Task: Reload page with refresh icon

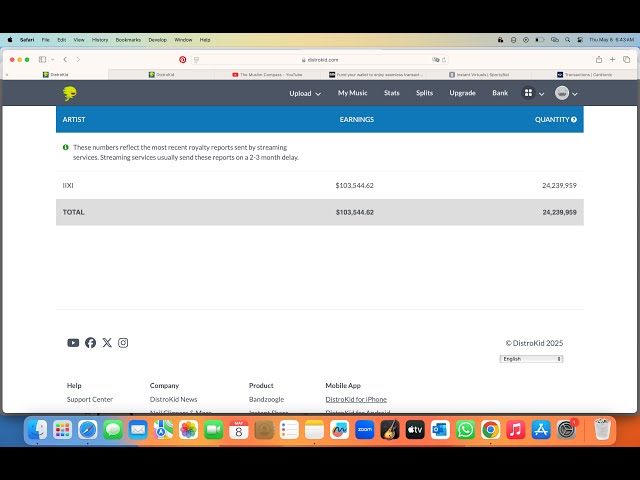Action: coord(444,60)
